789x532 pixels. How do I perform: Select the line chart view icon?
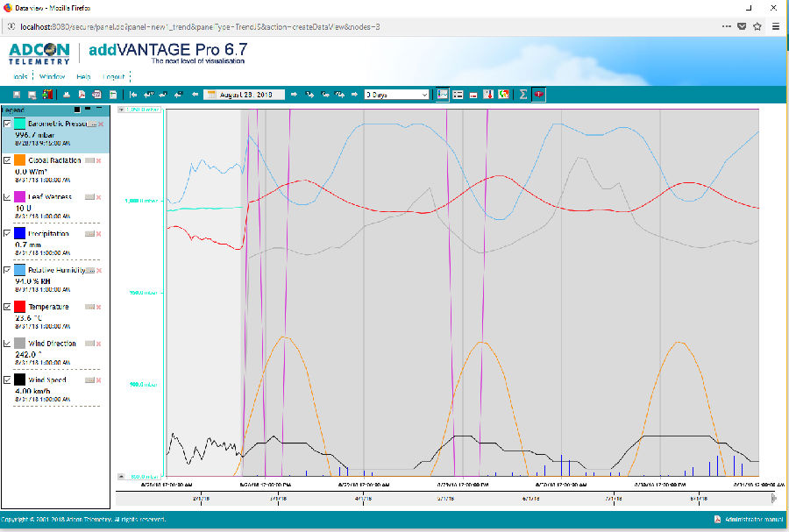[443, 94]
